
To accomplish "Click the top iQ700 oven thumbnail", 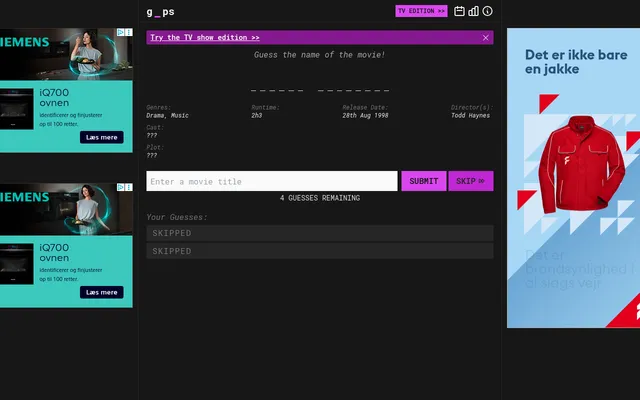I will point(16,109).
